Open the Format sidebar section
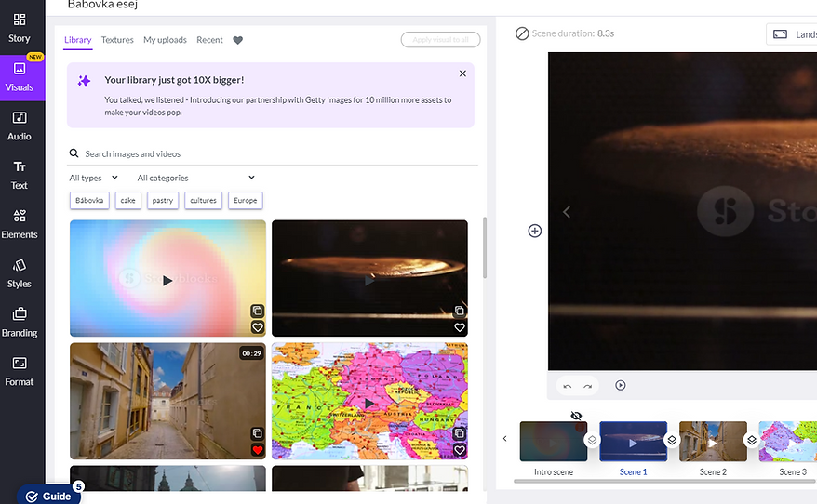This screenshot has height=504, width=817. pos(20,371)
